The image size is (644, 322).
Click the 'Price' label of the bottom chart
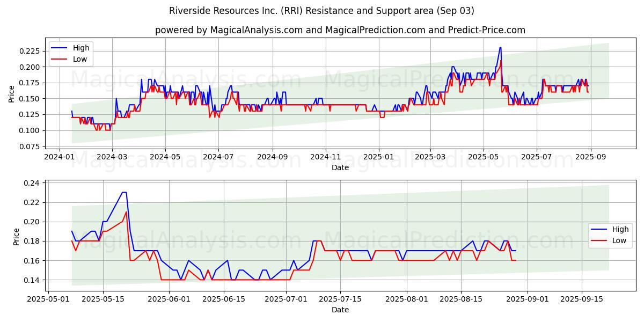tap(16, 236)
